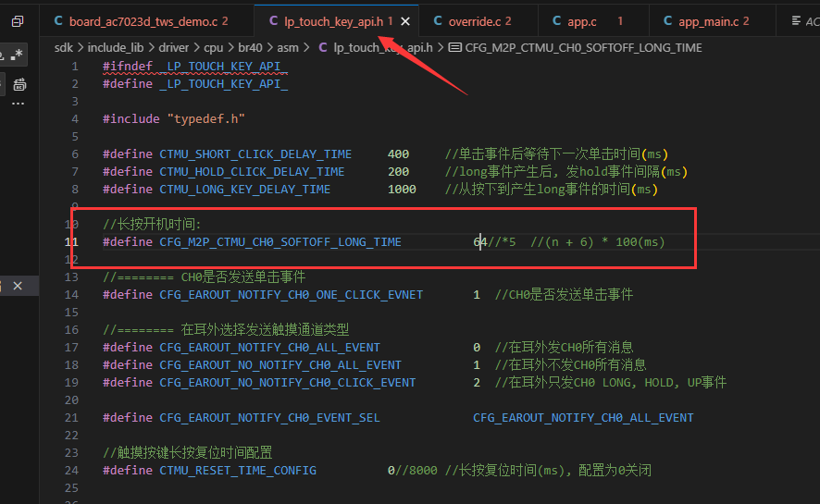Toggle the regular expression search option

pos(18,54)
